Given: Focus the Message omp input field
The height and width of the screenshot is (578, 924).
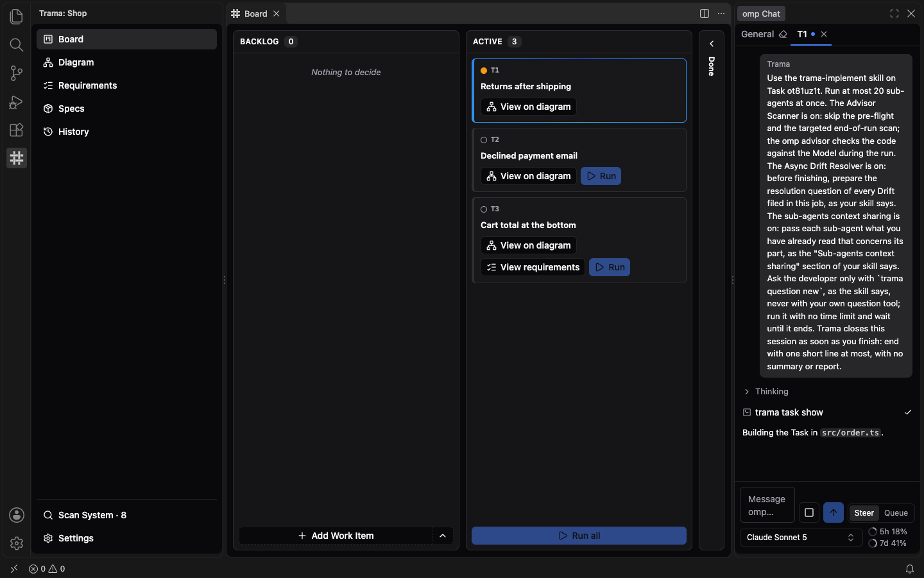Looking at the screenshot, I should (767, 505).
